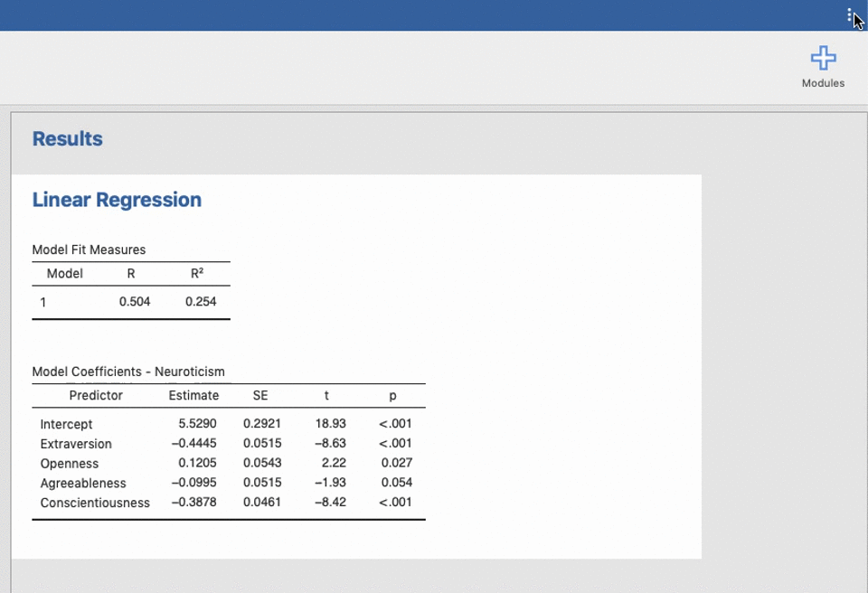Select the Openness predictor row label

coord(70,464)
